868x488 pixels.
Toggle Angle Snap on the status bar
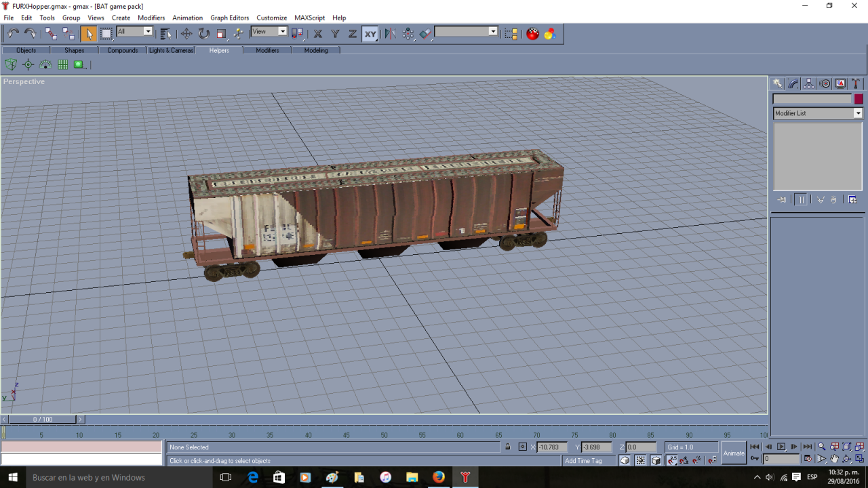click(x=684, y=461)
